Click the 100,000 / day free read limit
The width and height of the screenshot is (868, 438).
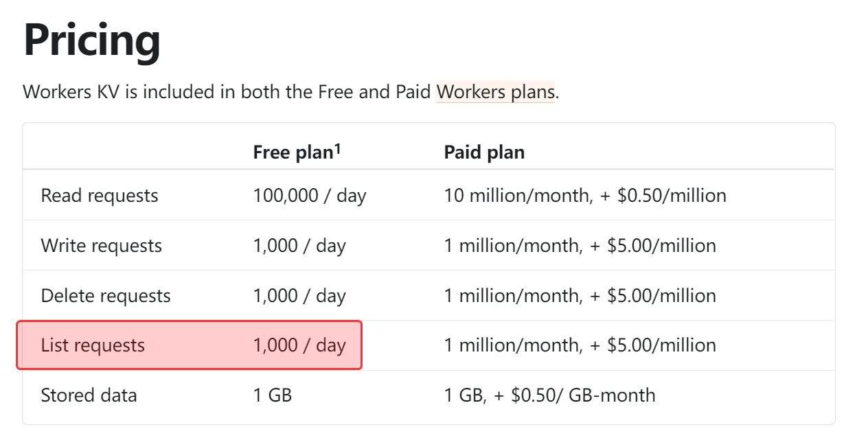coord(310,196)
